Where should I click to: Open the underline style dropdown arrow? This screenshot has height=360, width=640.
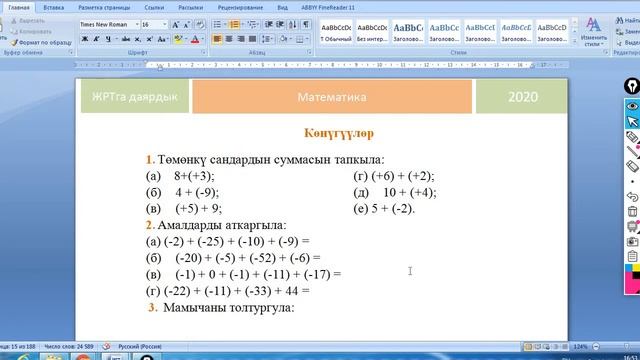[x=116, y=39]
